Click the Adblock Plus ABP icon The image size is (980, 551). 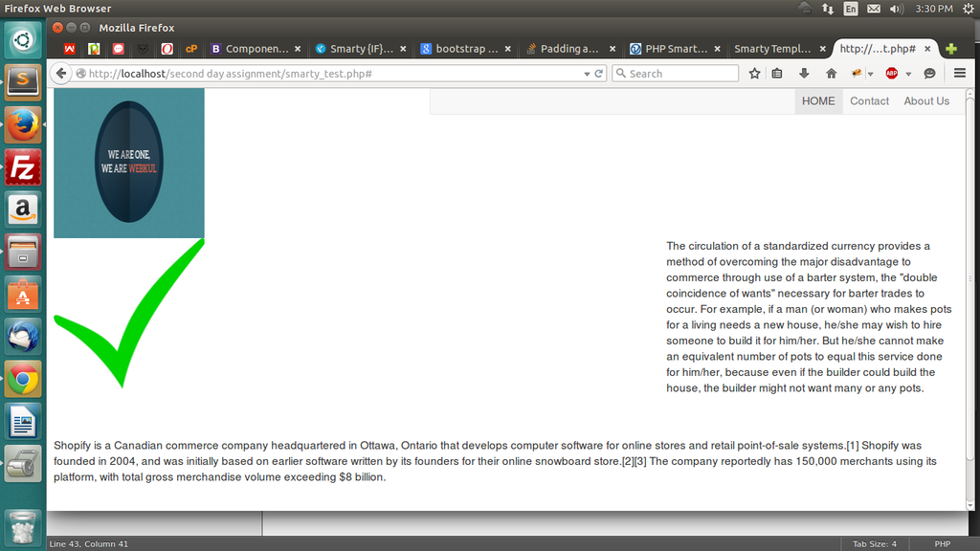click(x=892, y=73)
